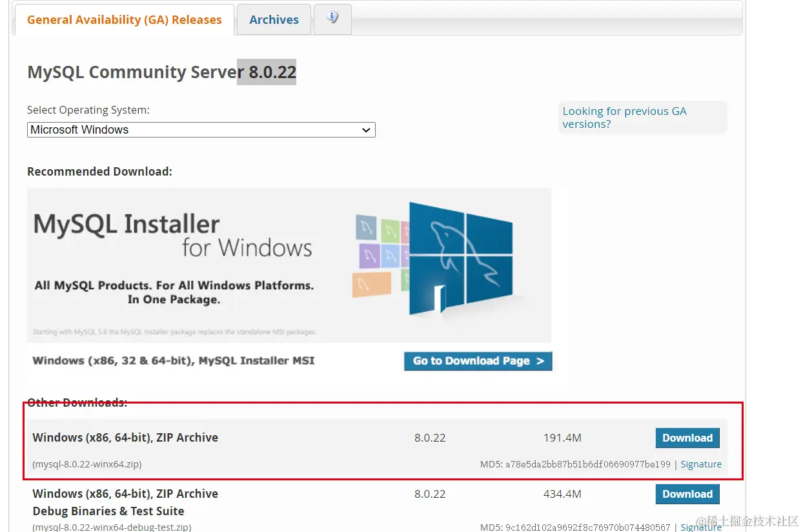
Task: Open the General Availability (GA) Releases tab
Action: [x=124, y=20]
